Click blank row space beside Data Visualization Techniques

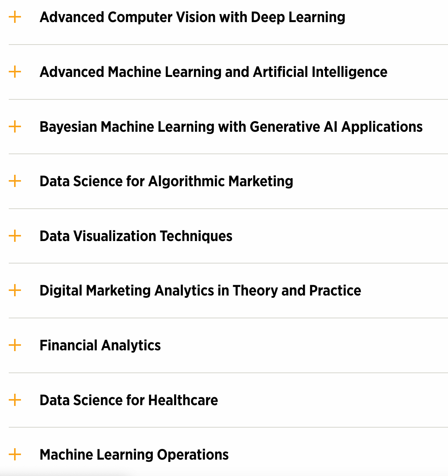click(339, 236)
